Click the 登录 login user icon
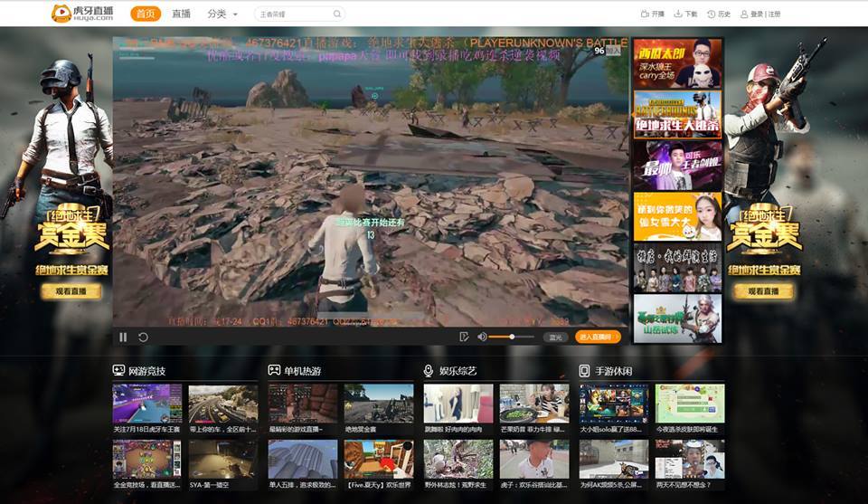This screenshot has width=868, height=504. 744,14
